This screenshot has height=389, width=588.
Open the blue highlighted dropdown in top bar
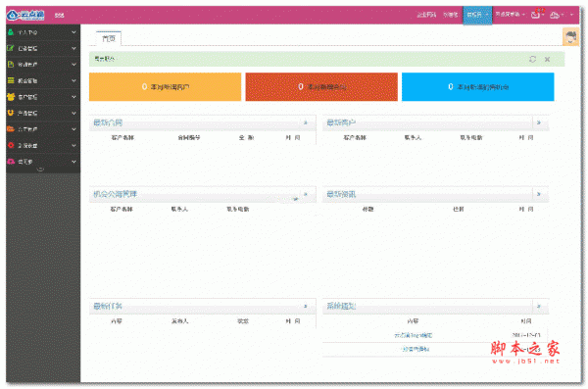tap(477, 15)
